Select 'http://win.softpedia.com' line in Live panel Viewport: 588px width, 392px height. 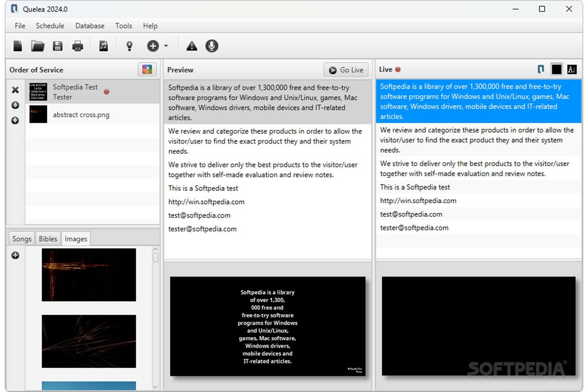[x=479, y=201]
